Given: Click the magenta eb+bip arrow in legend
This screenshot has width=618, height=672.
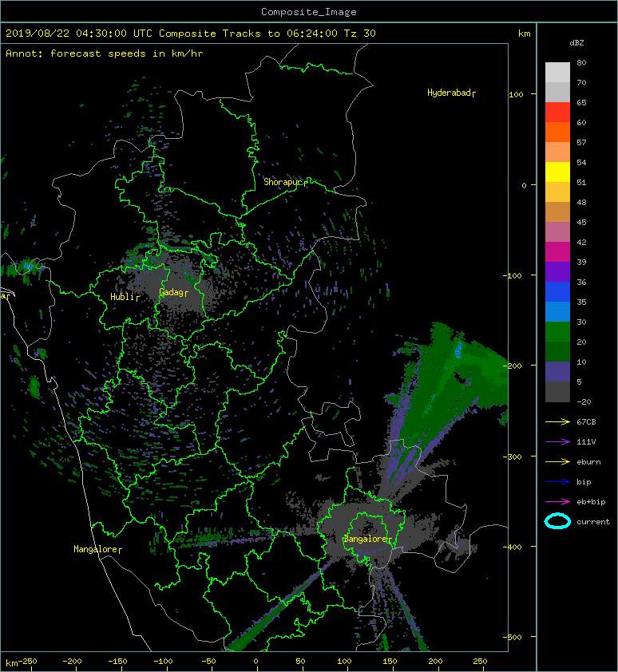Looking at the screenshot, I should (x=557, y=501).
